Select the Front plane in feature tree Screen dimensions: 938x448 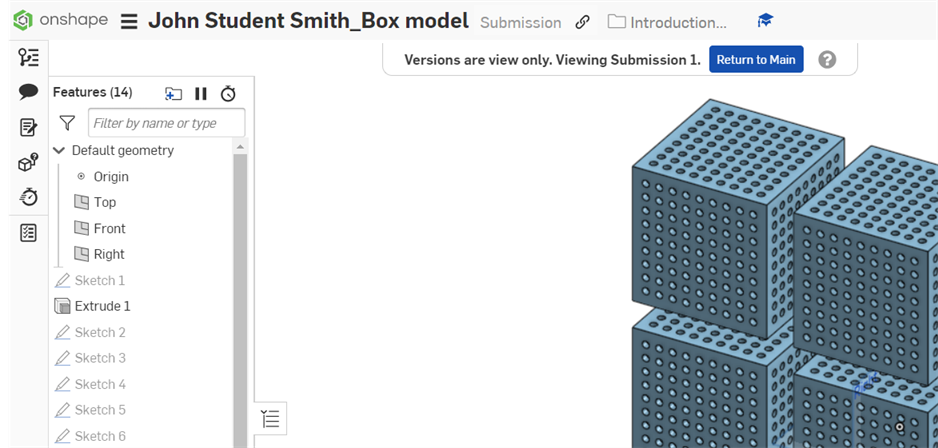click(109, 228)
